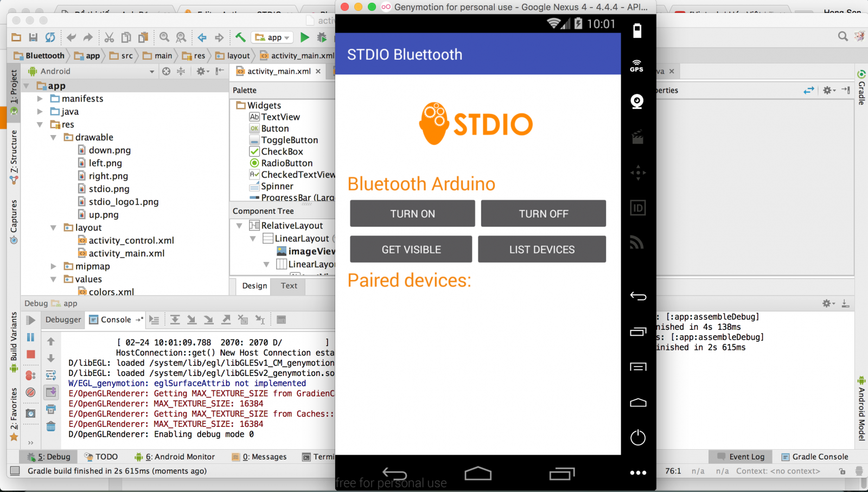Open the Genymotion camera widget

click(x=637, y=101)
